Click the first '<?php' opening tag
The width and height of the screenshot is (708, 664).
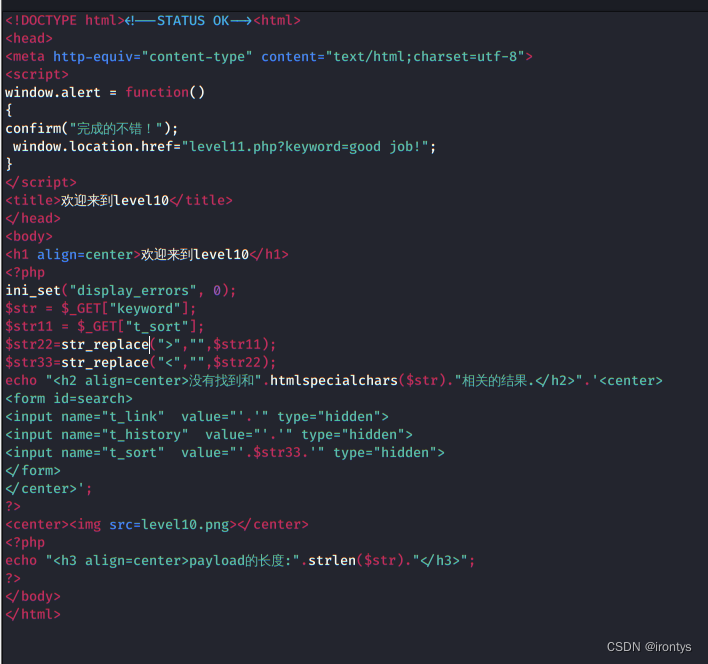[x=25, y=273]
